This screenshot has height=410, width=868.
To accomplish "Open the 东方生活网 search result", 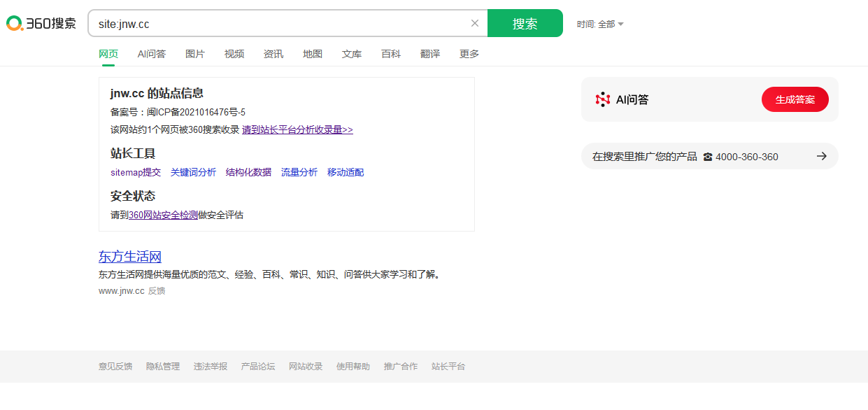I will [x=130, y=256].
